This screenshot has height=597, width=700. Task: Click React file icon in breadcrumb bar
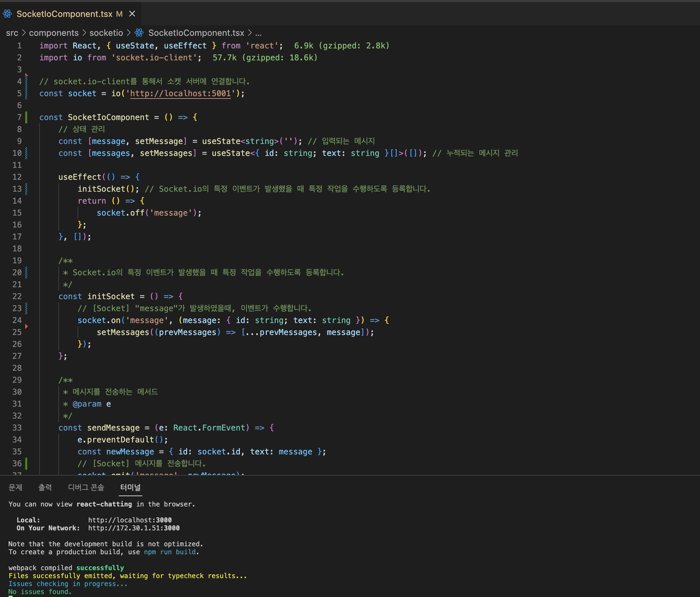pyautogui.click(x=139, y=33)
